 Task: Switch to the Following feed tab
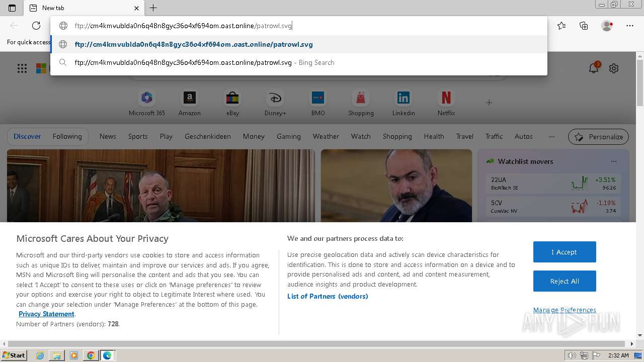pyautogui.click(x=67, y=136)
